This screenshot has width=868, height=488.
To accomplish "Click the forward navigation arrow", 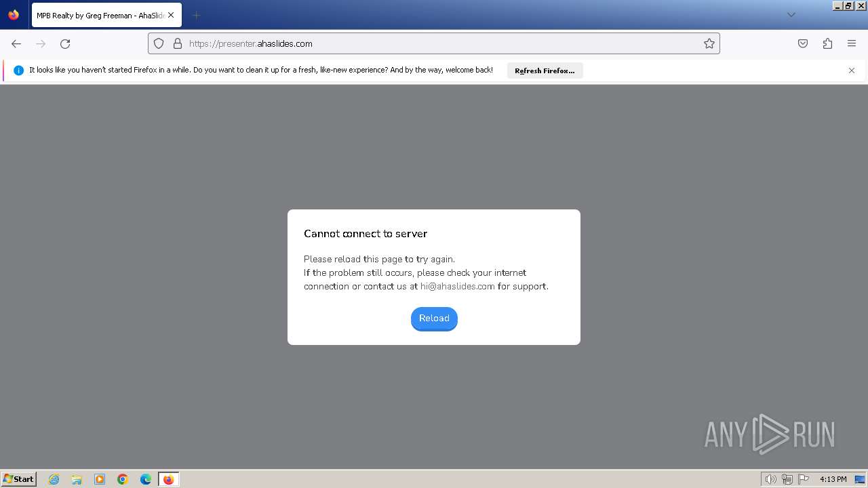I will coord(41,43).
